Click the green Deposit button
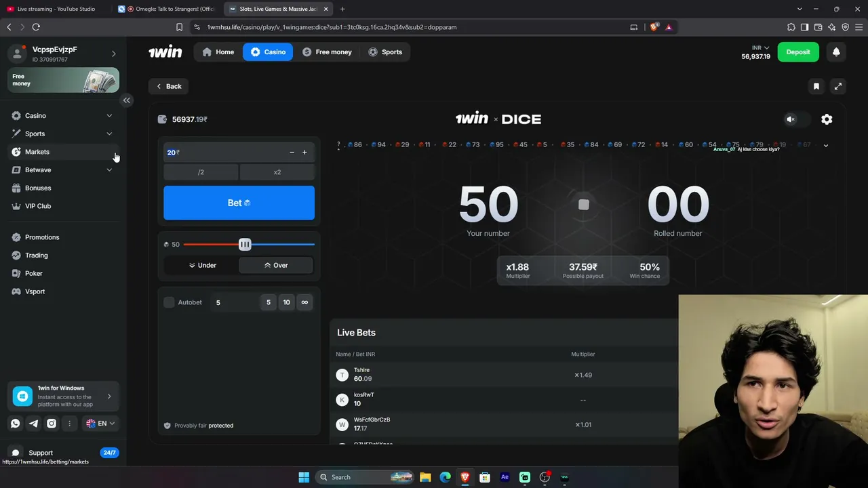Image resolution: width=868 pixels, height=488 pixels. pos(798,52)
